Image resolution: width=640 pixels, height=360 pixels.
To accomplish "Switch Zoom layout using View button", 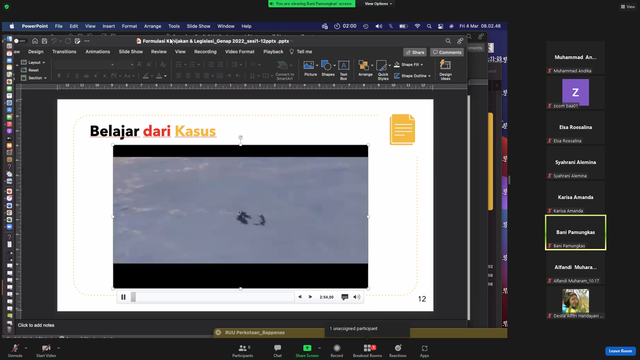I will (x=628, y=7).
